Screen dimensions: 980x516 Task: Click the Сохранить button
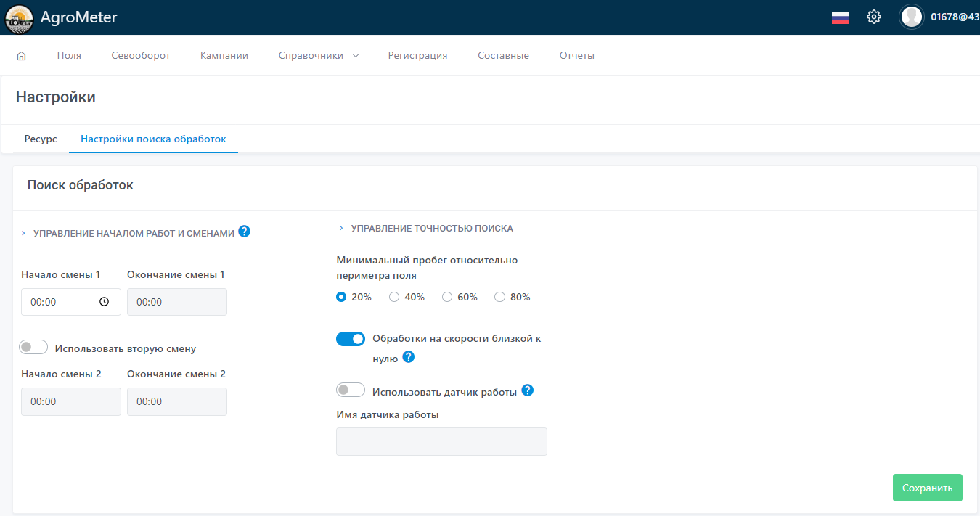pyautogui.click(x=927, y=487)
